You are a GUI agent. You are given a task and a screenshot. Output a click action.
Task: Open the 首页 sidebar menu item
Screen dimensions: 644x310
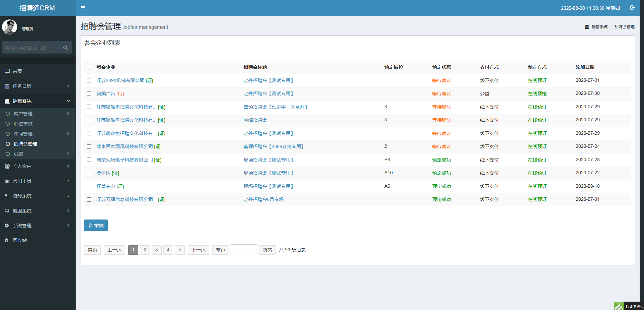click(x=38, y=71)
